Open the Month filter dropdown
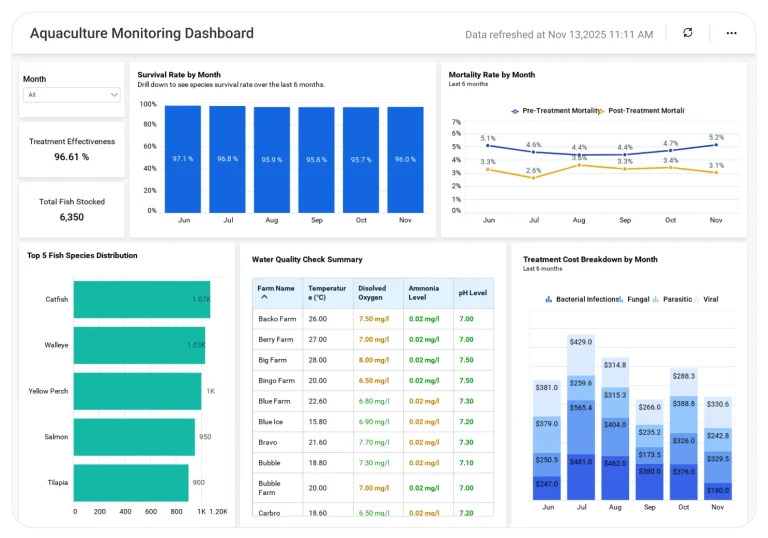 pos(72,95)
